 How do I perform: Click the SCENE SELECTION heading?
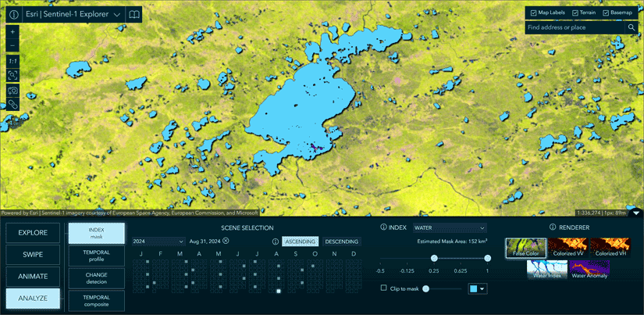(247, 227)
